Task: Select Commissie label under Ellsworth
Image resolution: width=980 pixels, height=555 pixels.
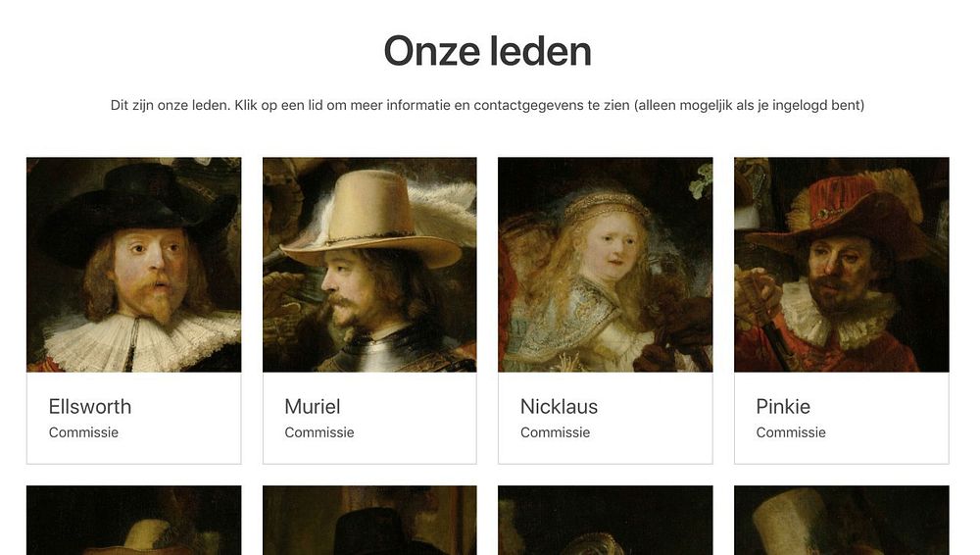Action: pyautogui.click(x=83, y=432)
